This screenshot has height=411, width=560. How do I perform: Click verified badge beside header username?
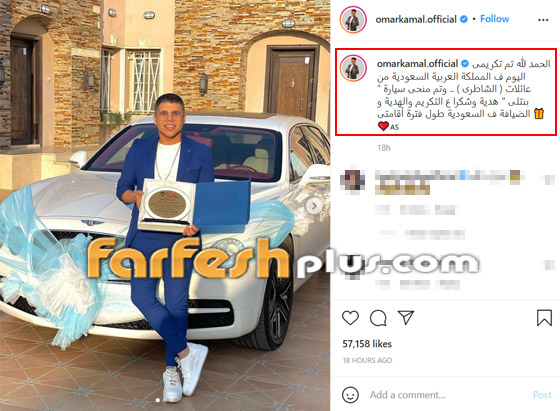pyautogui.click(x=464, y=19)
